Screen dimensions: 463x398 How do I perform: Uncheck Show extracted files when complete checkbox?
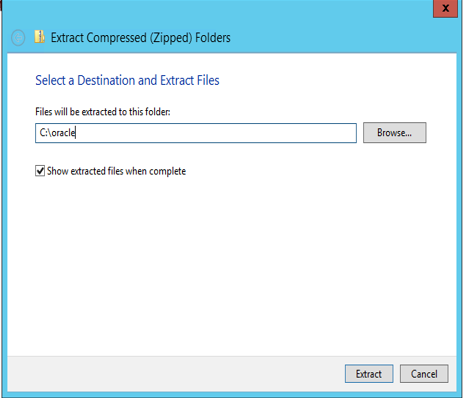click(x=40, y=171)
